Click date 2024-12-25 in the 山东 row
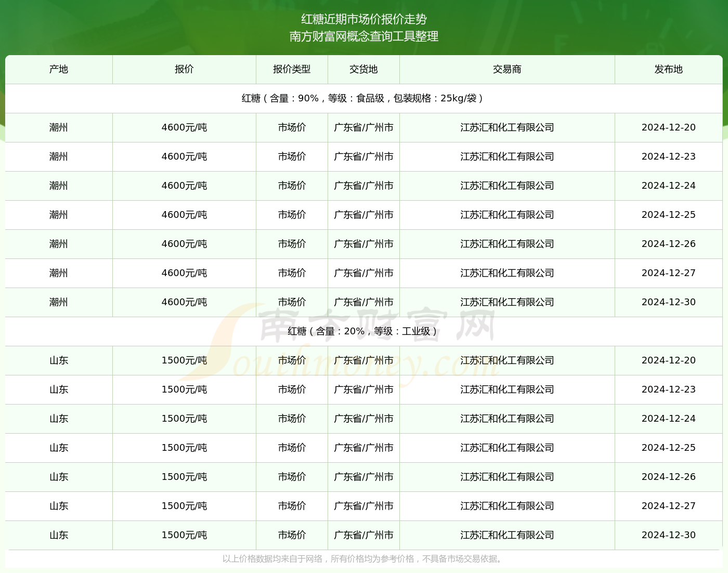This screenshot has height=573, width=728. coord(669,448)
